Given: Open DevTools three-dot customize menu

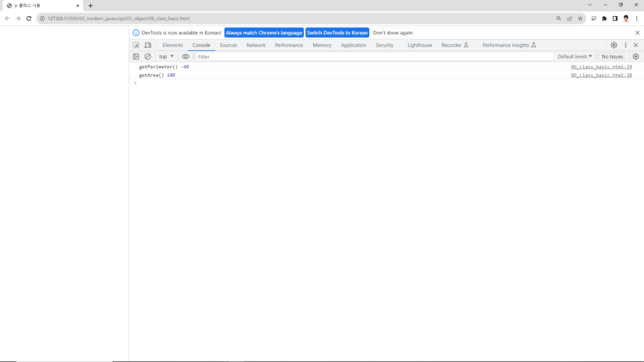Looking at the screenshot, I should tap(626, 45).
